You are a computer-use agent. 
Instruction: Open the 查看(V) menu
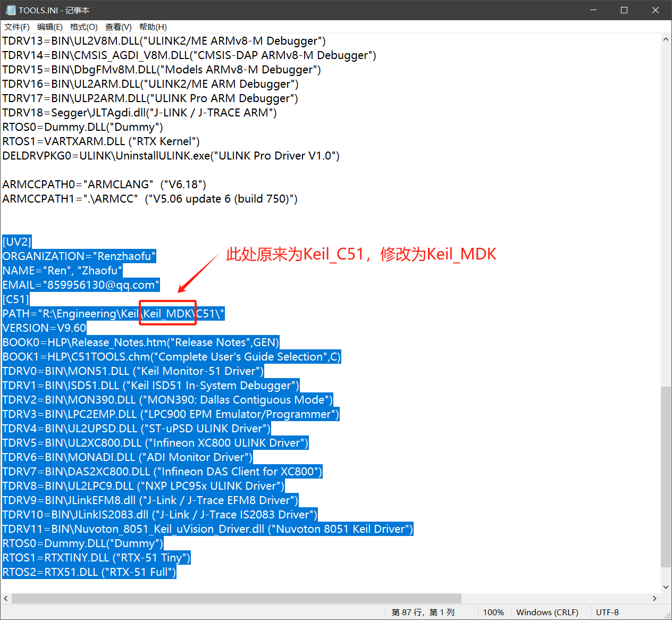tap(119, 27)
